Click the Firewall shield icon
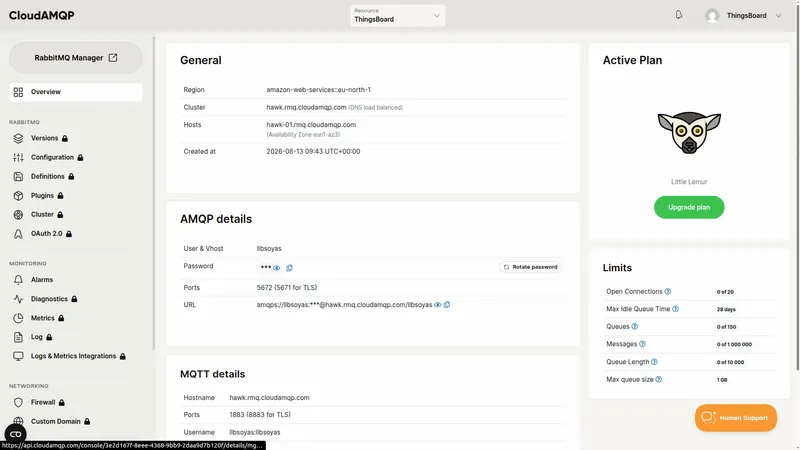800x450 pixels. pos(18,403)
